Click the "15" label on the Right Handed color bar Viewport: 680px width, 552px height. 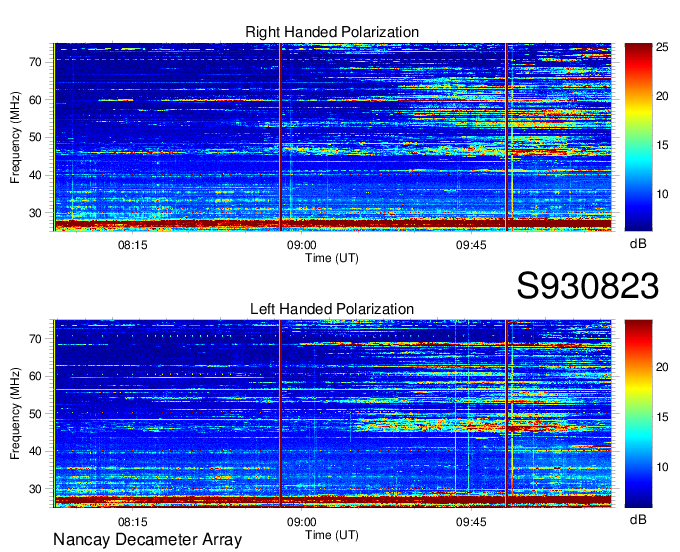tap(662, 145)
